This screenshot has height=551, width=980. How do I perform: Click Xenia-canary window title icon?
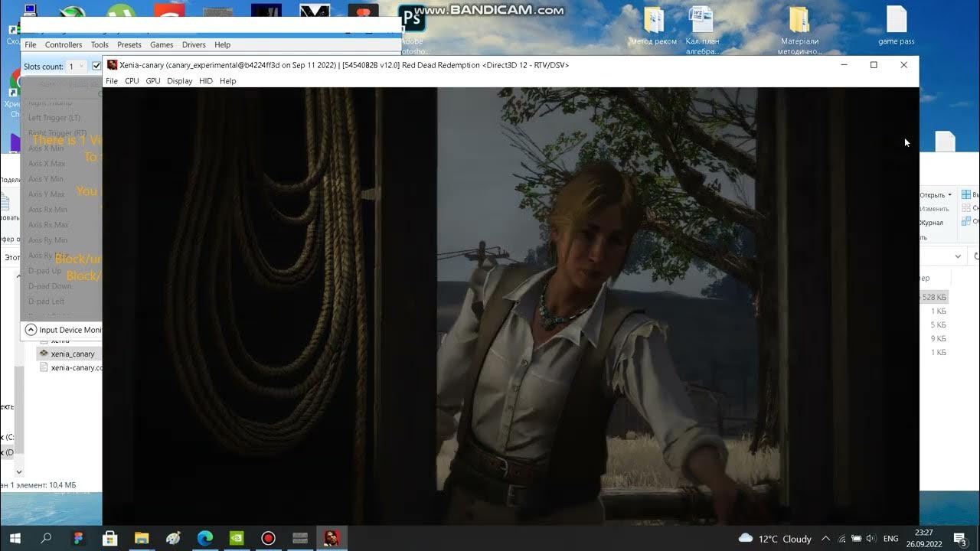113,65
